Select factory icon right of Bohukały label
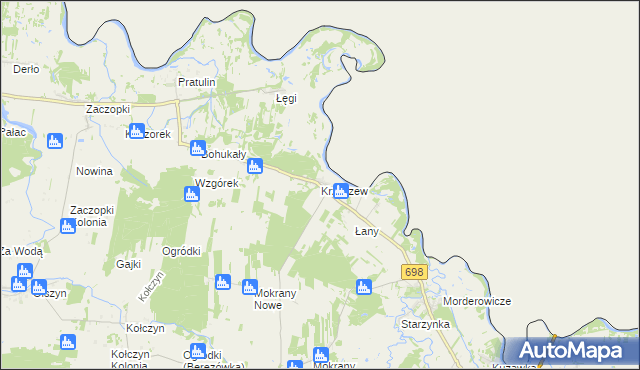The width and height of the screenshot is (640, 370). [x=255, y=166]
